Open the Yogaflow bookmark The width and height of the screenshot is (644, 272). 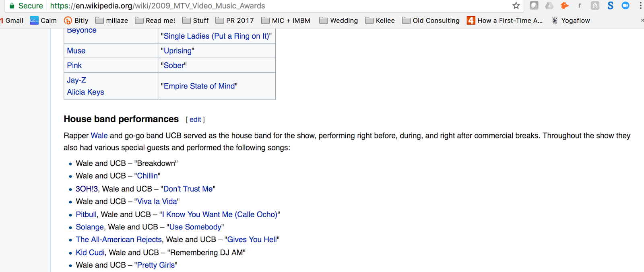(571, 21)
